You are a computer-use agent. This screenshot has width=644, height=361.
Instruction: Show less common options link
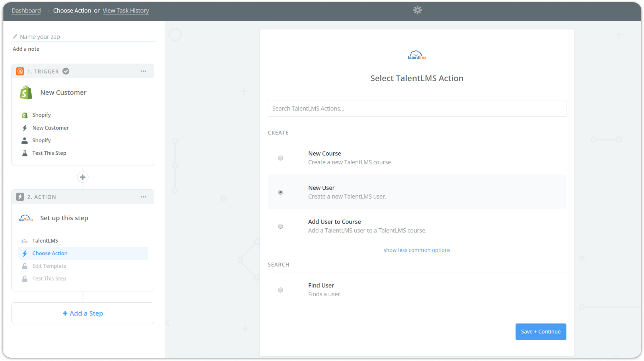tap(417, 250)
